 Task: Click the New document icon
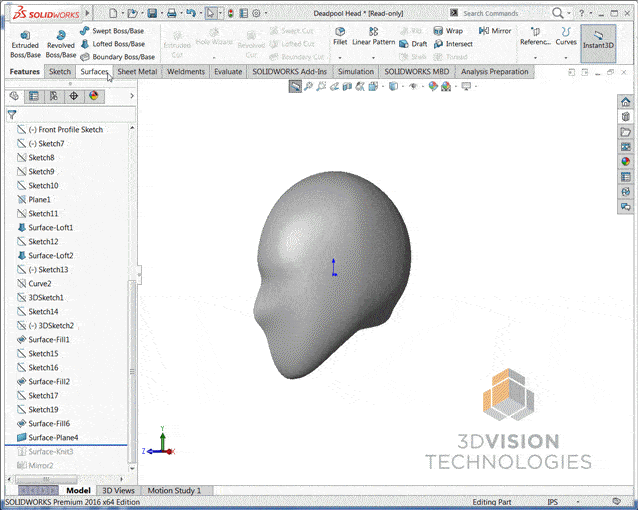[113, 13]
